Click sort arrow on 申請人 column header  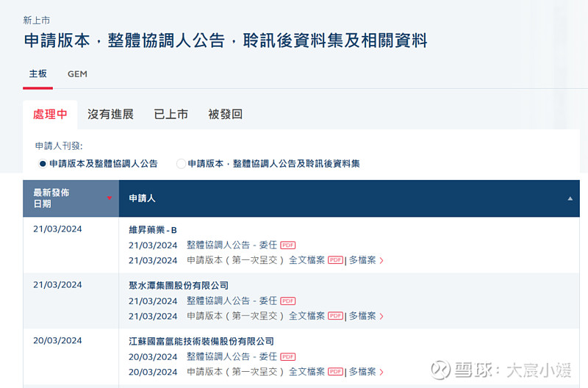click(570, 198)
